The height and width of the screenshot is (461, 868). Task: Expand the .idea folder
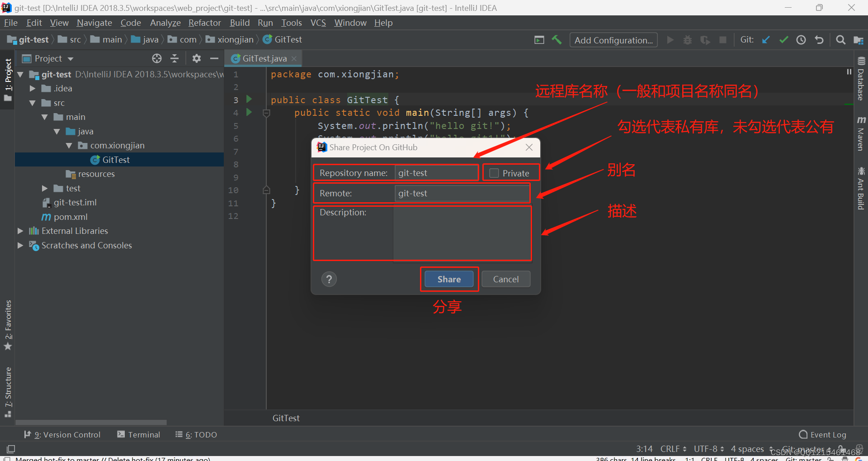33,88
